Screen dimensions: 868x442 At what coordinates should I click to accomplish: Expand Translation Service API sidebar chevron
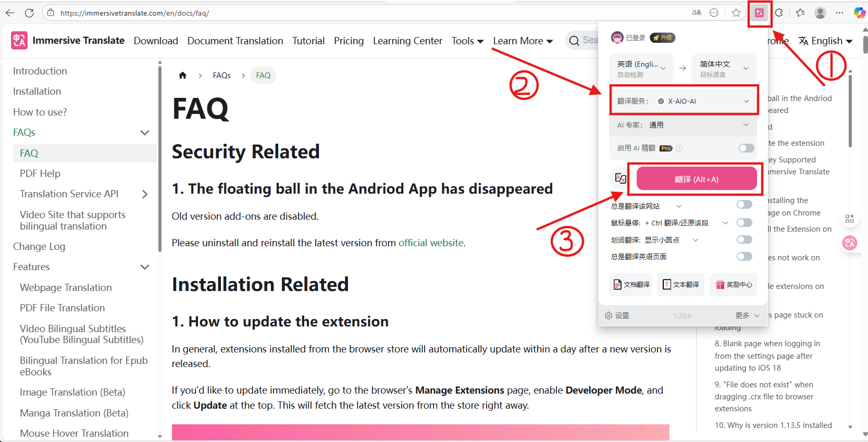coord(145,194)
